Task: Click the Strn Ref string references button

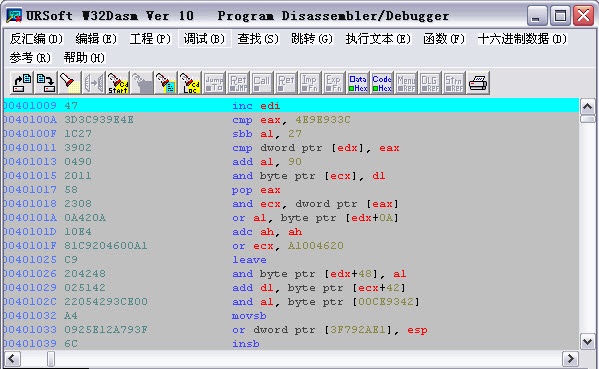Action: (x=454, y=83)
